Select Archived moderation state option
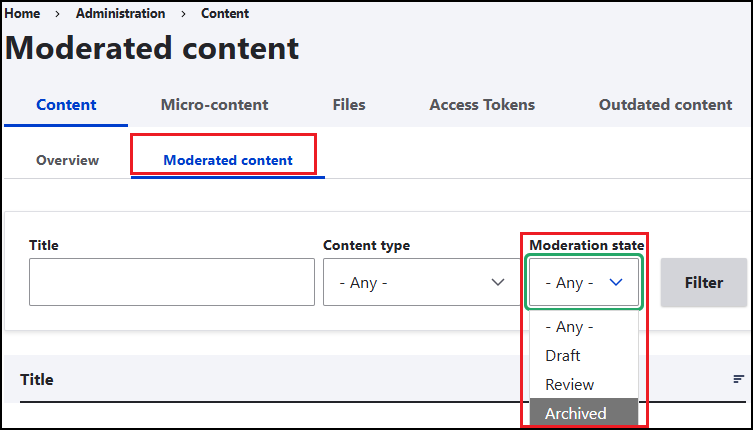Image resolution: width=753 pixels, height=432 pixels. point(584,412)
